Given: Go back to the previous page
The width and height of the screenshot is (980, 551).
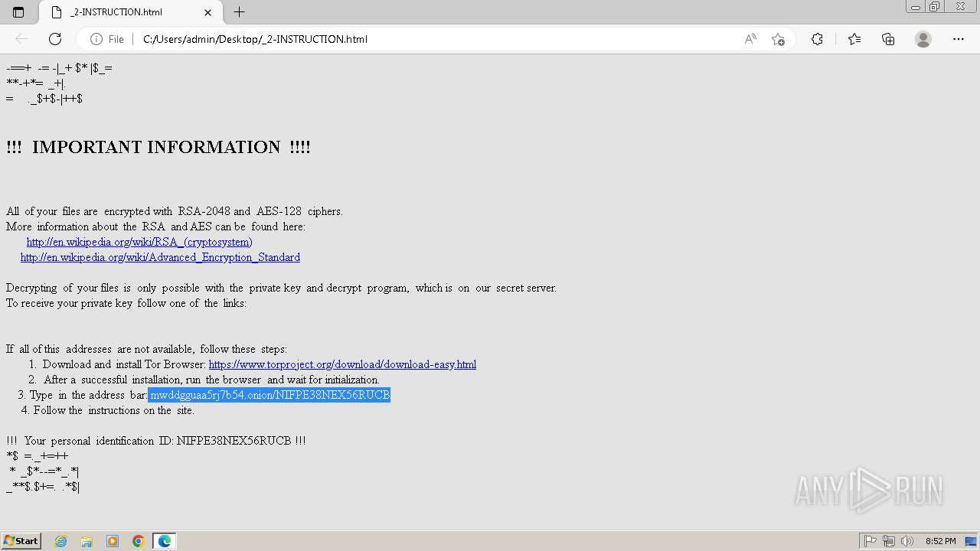Looking at the screenshot, I should (x=21, y=39).
